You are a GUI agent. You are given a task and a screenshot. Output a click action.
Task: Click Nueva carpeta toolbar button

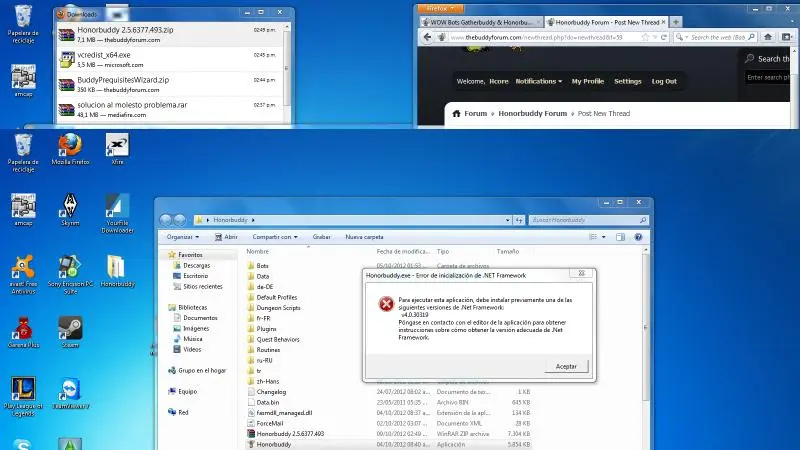364,237
